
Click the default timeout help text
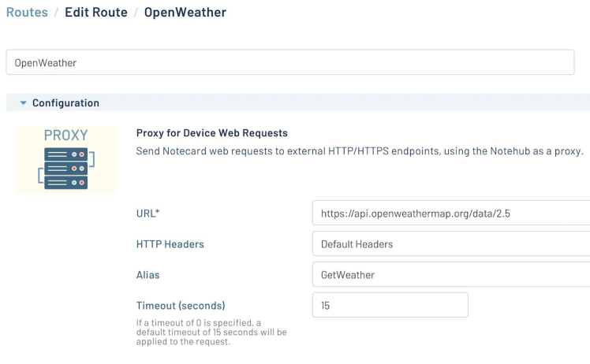(x=211, y=332)
